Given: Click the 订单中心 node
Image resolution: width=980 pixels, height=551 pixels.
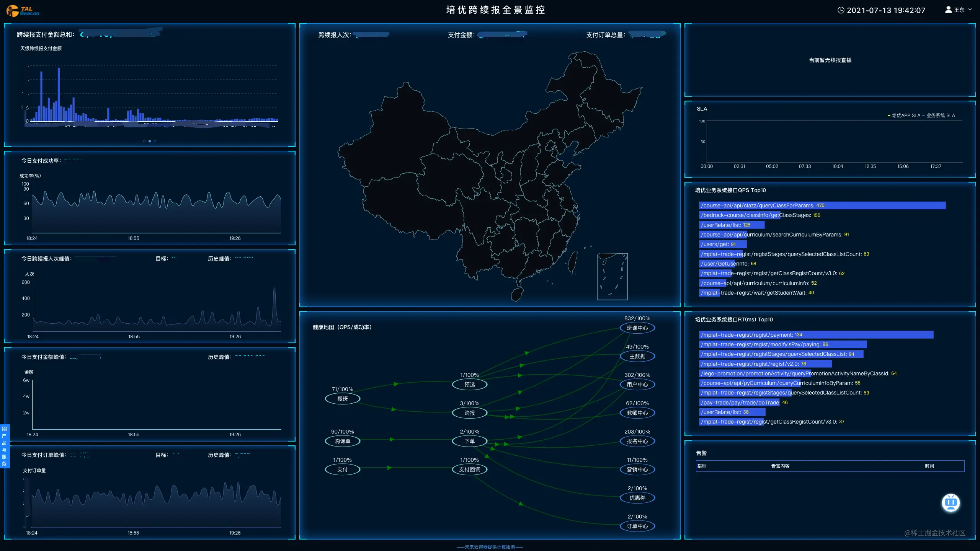Looking at the screenshot, I should click(637, 526).
